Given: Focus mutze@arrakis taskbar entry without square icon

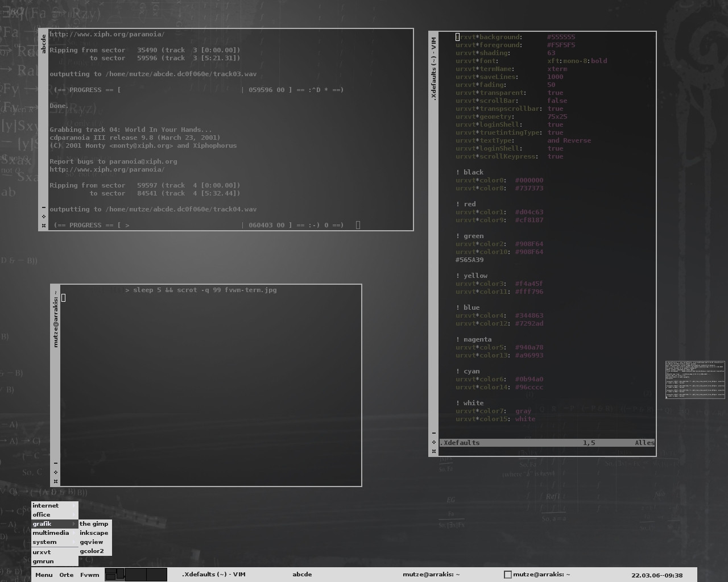Looking at the screenshot, I should [x=431, y=575].
